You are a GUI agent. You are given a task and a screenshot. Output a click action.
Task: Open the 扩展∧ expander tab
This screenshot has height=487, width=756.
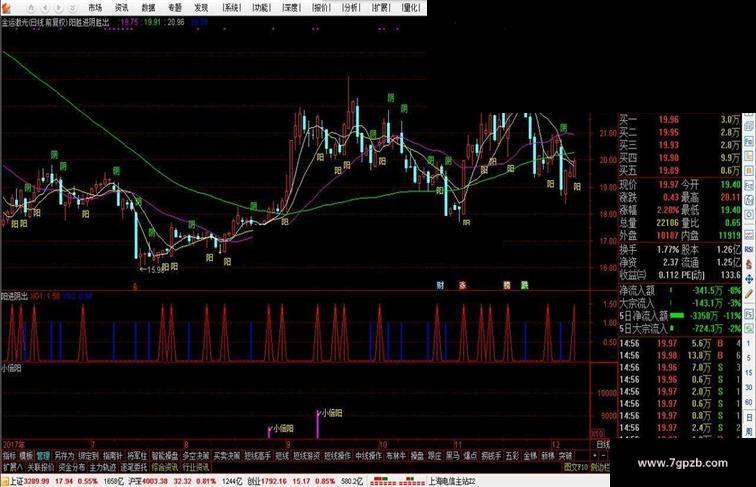13,467
